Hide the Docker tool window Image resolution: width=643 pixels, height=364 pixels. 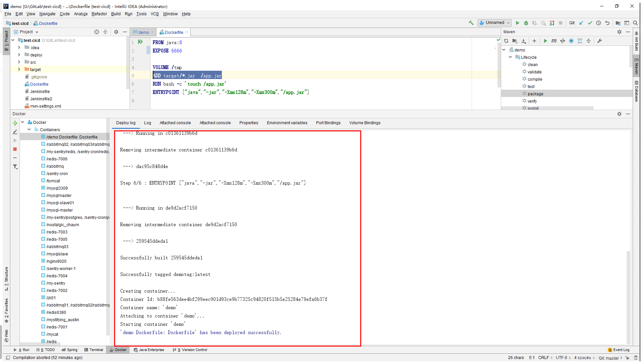(628, 114)
